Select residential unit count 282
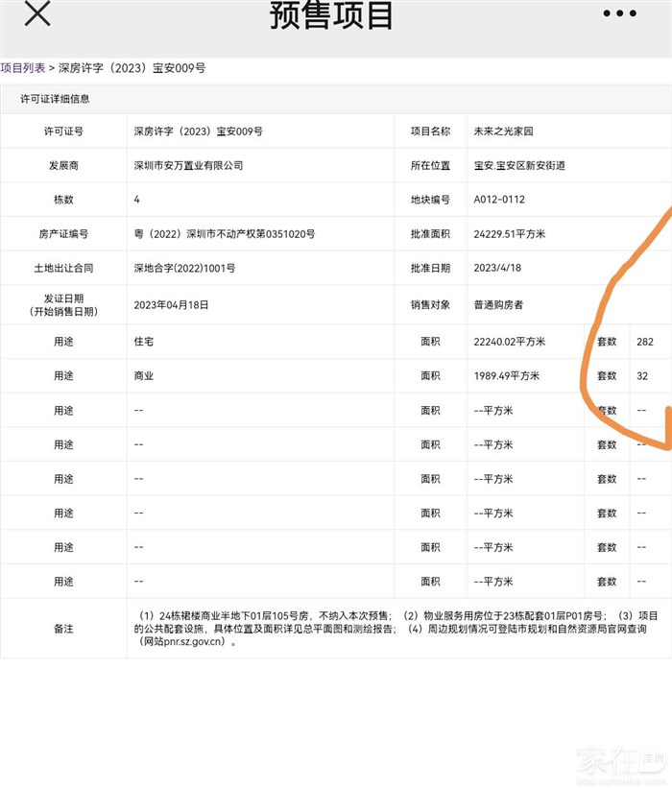Image resolution: width=672 pixels, height=788 pixels. [x=644, y=342]
